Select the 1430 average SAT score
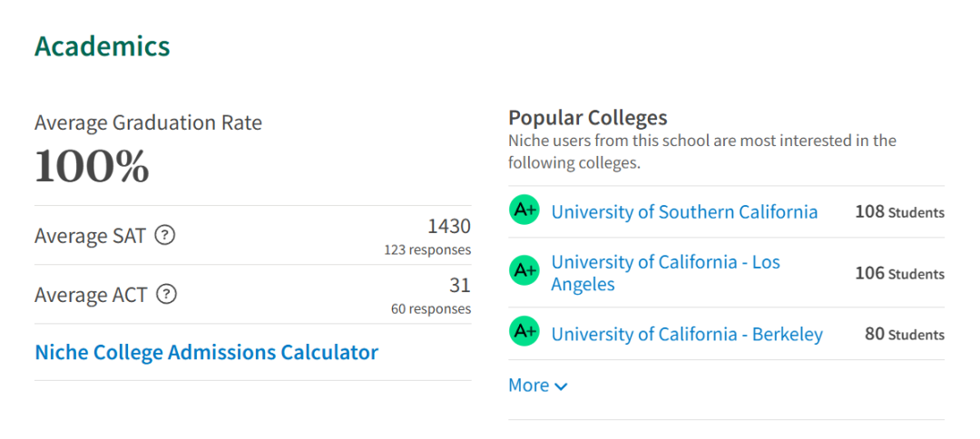This screenshot has height=439, width=980. (x=449, y=226)
